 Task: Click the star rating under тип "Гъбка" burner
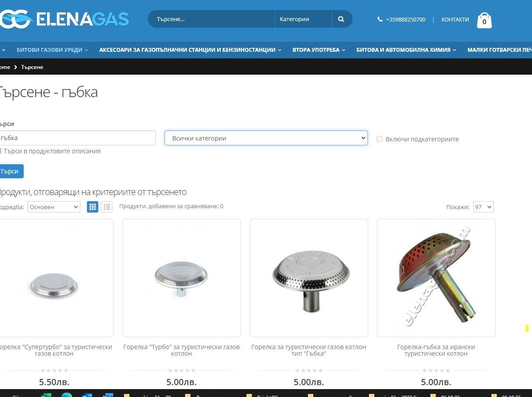pyautogui.click(x=309, y=371)
